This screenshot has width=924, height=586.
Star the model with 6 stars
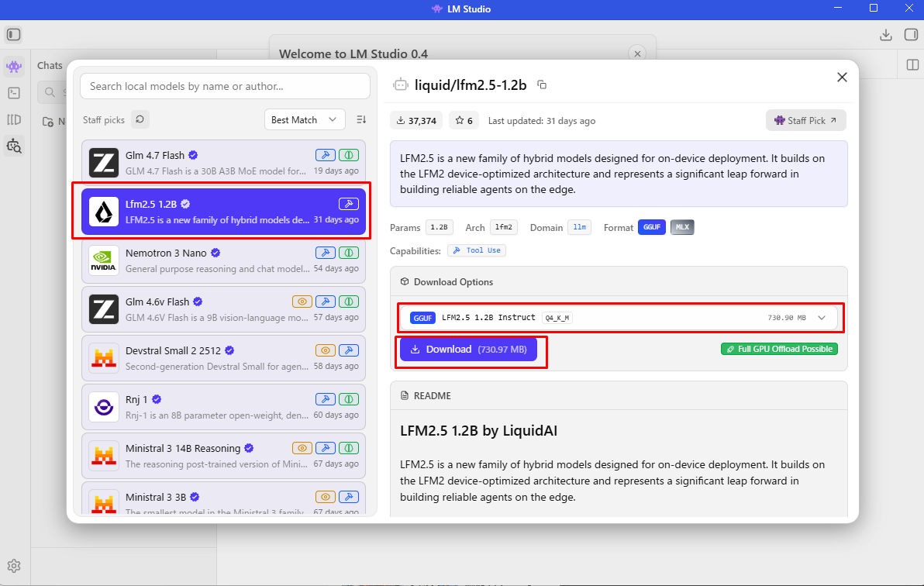[464, 121]
